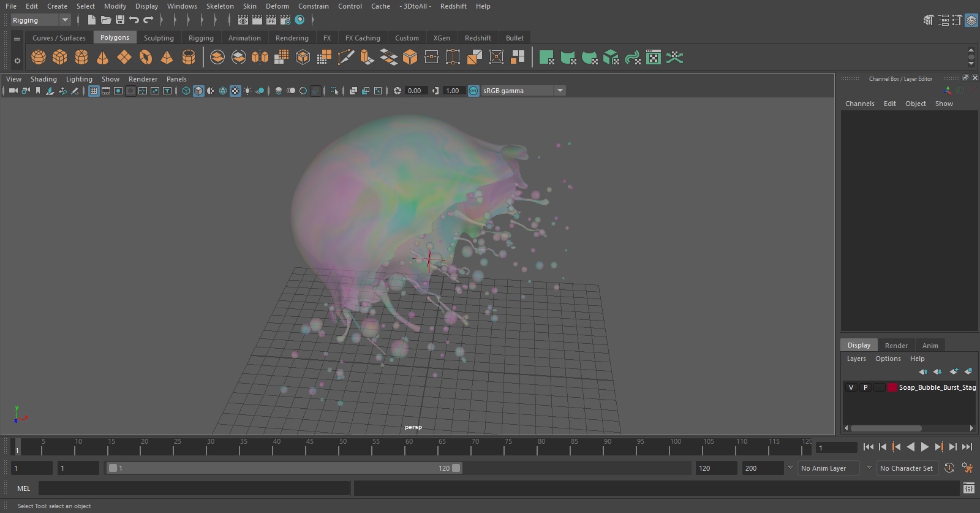Viewport: 980px width, 513px height.
Task: Switch to the Render layer tab
Action: (x=896, y=346)
